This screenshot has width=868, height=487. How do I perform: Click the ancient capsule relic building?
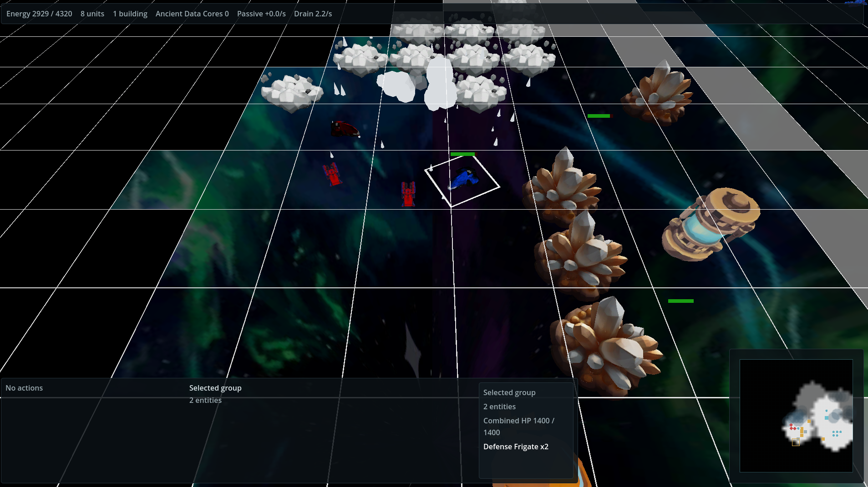tap(710, 224)
